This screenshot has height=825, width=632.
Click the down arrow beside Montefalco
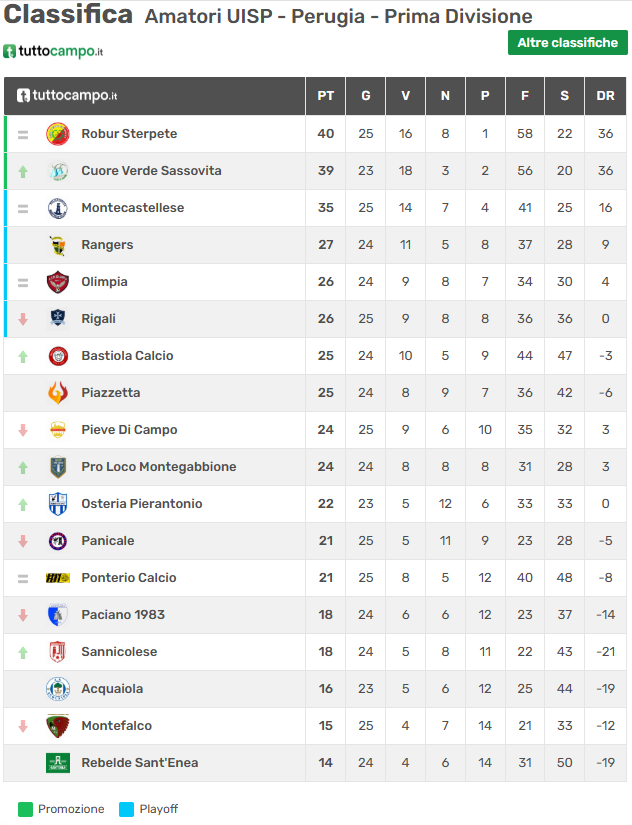point(23,726)
